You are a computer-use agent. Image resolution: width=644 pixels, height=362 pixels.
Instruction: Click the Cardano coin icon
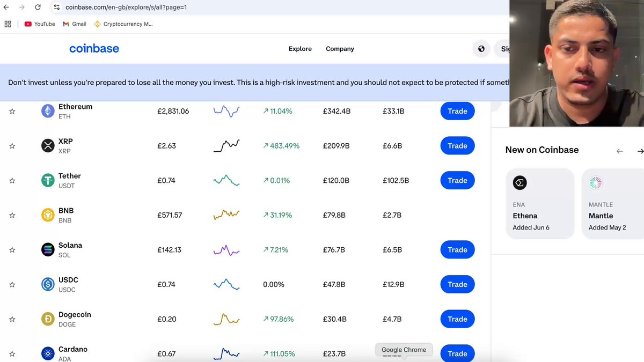(48, 354)
